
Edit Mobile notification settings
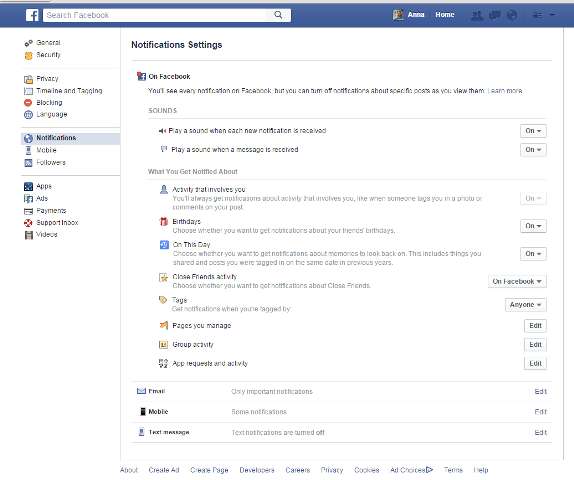540,412
